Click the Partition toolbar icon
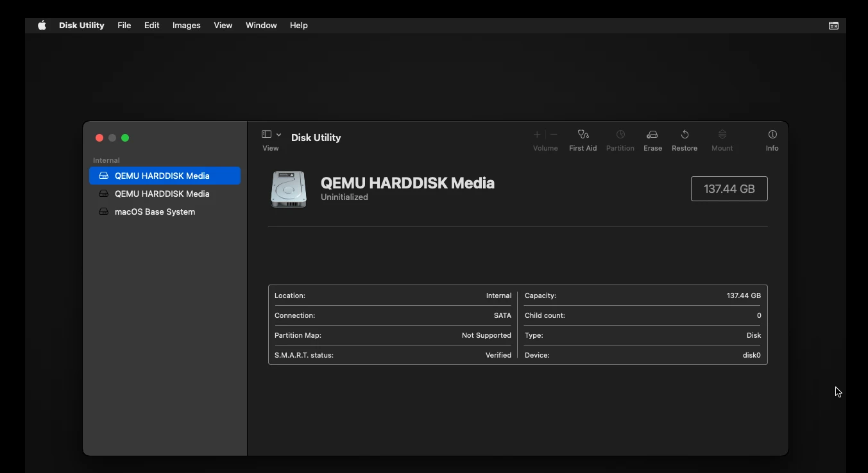The width and height of the screenshot is (868, 473). [x=620, y=135]
